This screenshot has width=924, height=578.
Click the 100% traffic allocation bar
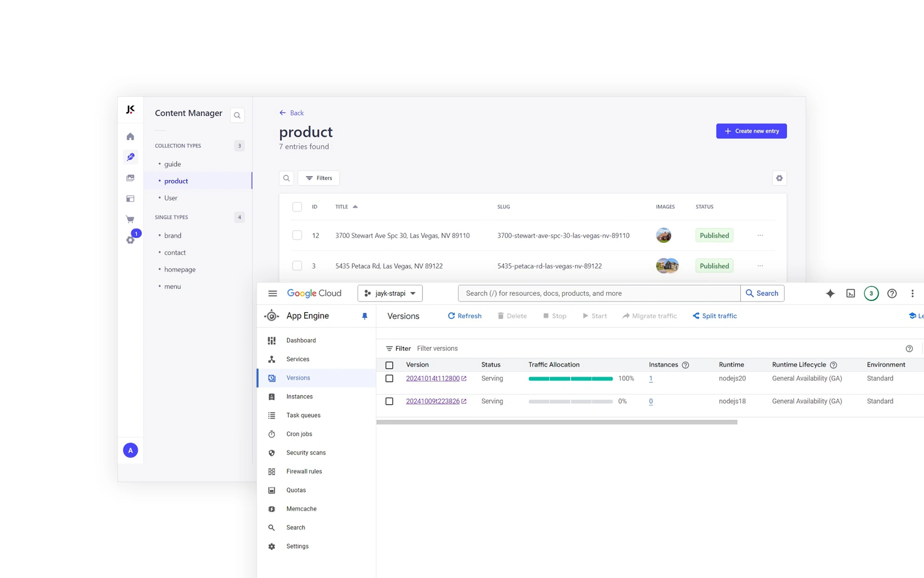(570, 379)
